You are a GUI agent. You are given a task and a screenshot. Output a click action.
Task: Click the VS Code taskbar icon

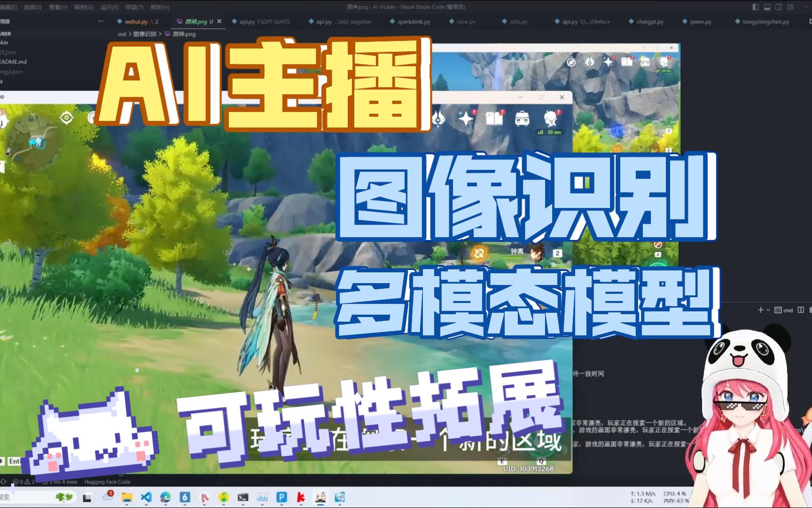click(x=146, y=497)
